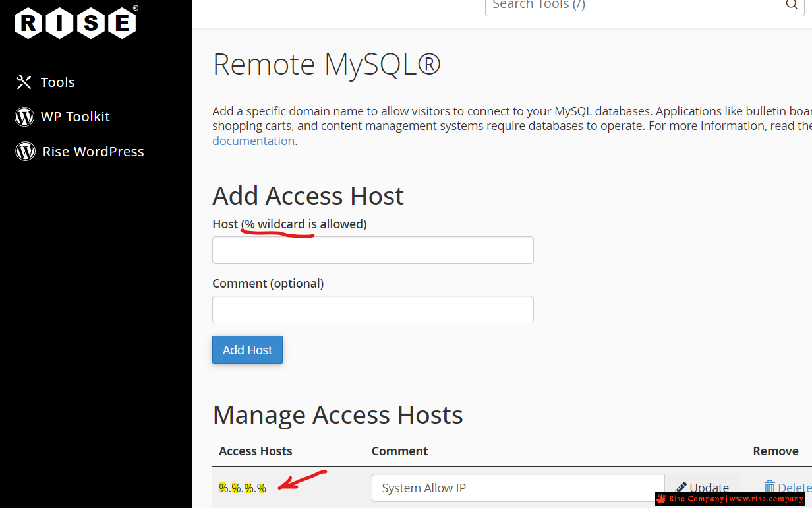The image size is (812, 508).
Task: Select the Access Hosts column header
Action: point(256,451)
